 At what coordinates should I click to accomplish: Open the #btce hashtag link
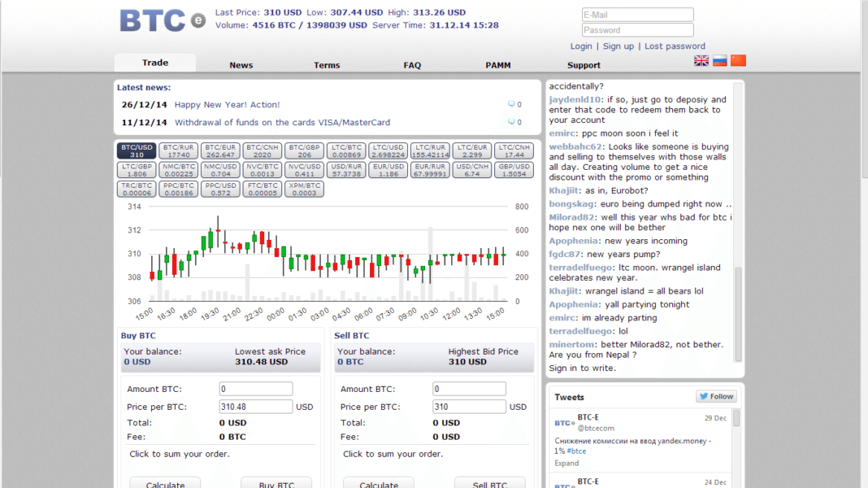576,451
